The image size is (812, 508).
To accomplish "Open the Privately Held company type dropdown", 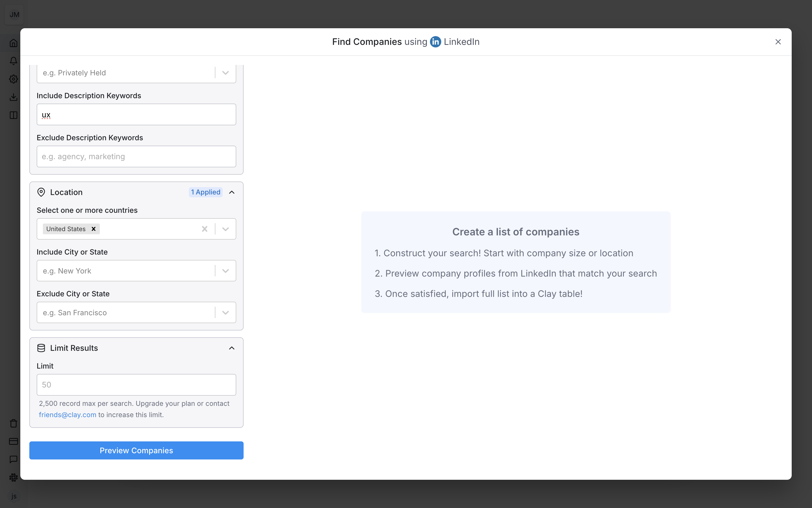I will [226, 73].
